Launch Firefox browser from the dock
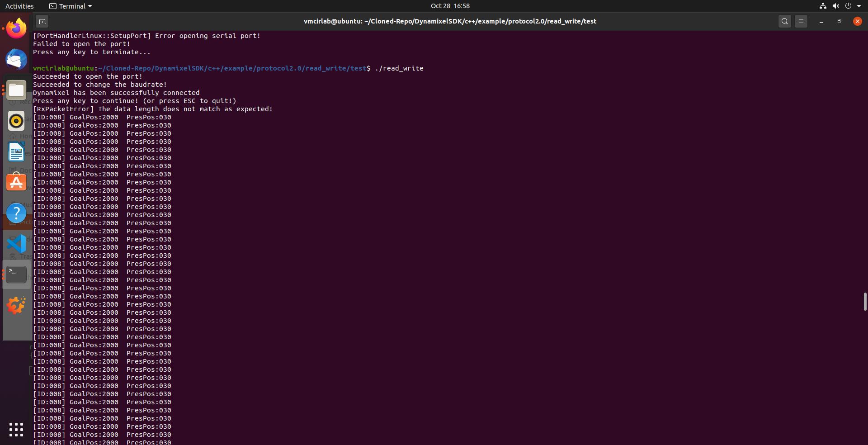This screenshot has height=445, width=868. click(x=16, y=28)
